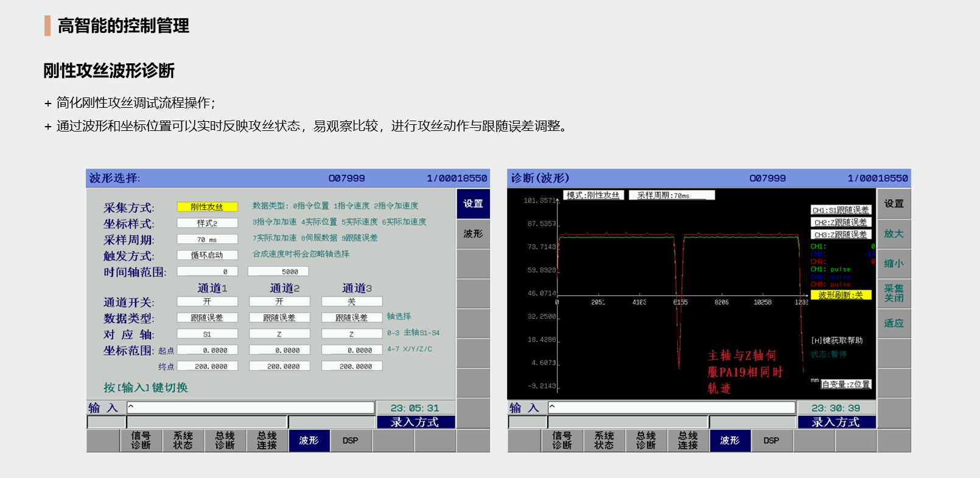Toggle the yellow 波形刷新:关 option
The height and width of the screenshot is (478, 980).
pos(841,295)
